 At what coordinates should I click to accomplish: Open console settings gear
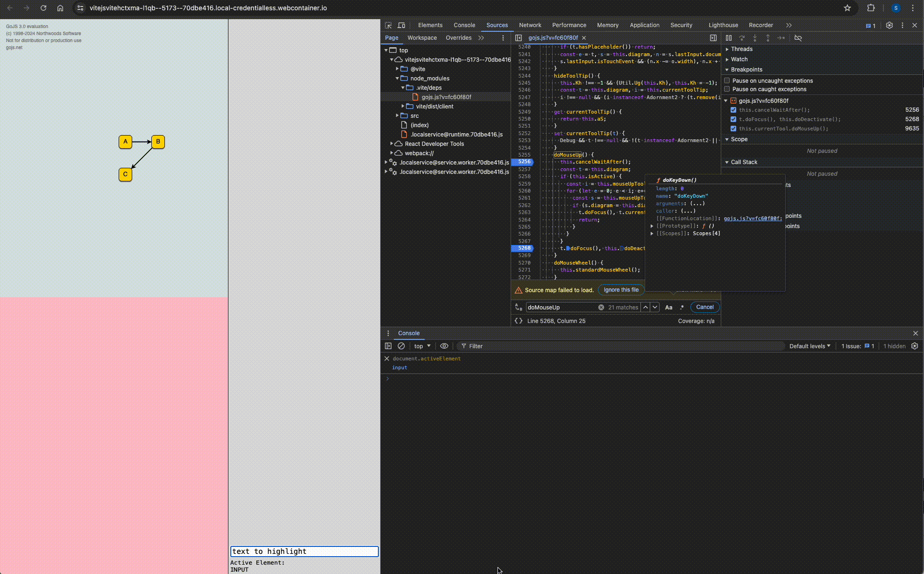[x=915, y=346]
